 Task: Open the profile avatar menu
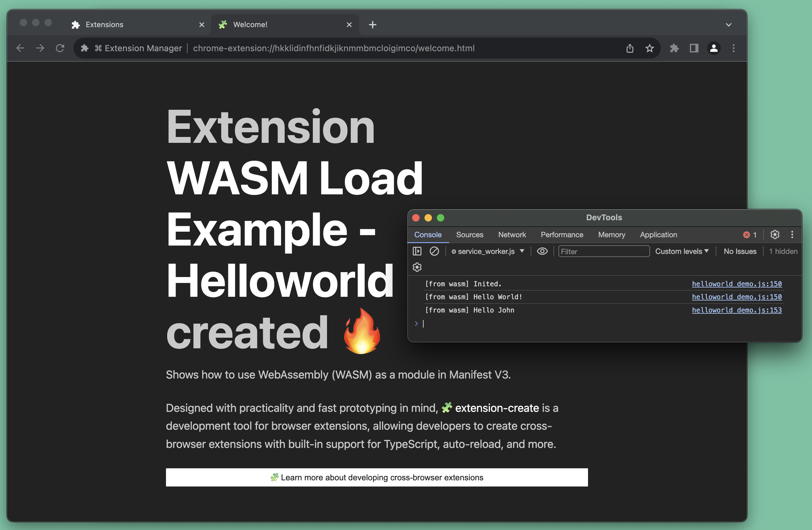[714, 48]
